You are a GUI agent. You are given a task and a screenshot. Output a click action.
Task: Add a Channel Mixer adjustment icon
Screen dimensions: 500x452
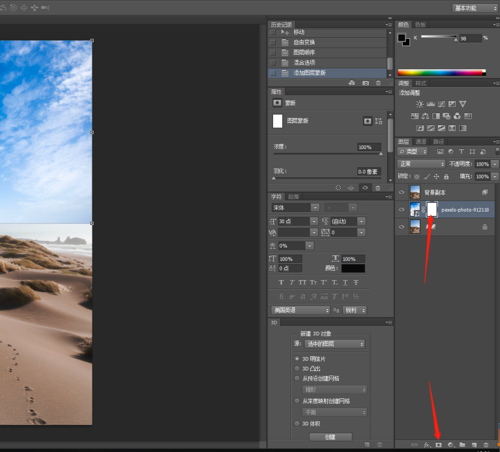pos(457,116)
